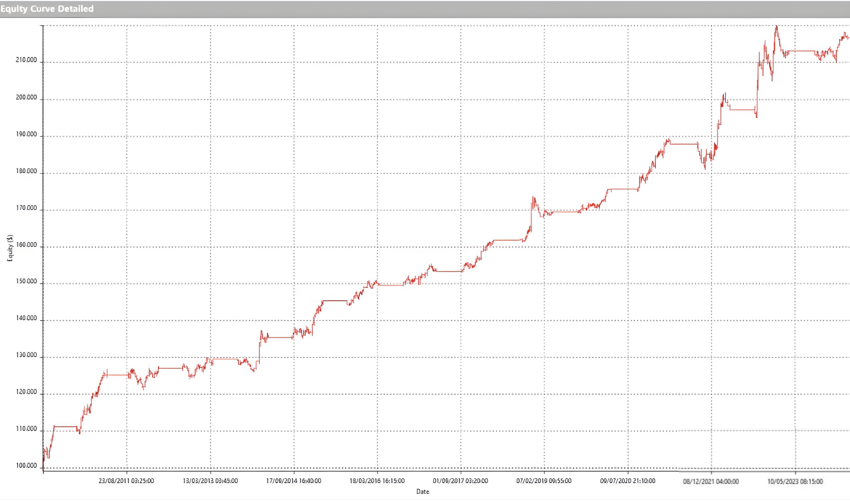Select the 07/02/2019 09:55:00 date label
Screen dimensions: 850x504
[544, 481]
